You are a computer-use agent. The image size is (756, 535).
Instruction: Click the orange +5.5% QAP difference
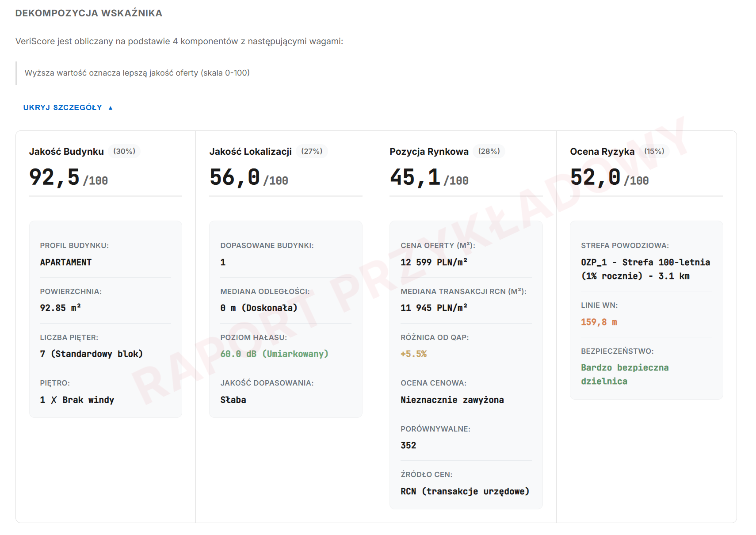(x=413, y=354)
